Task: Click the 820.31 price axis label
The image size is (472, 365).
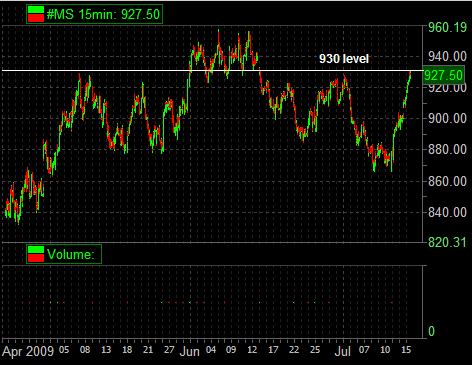Action: [447, 242]
